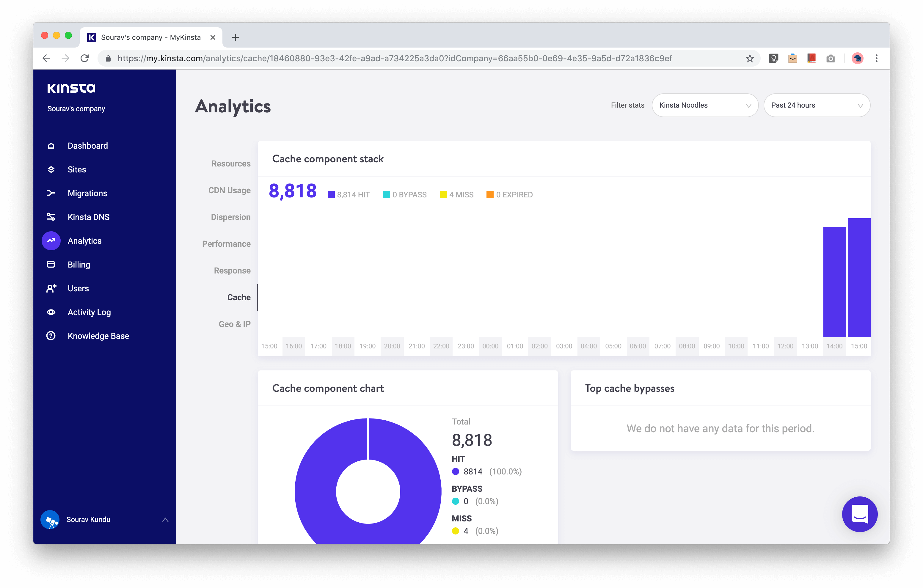Screen dimensions: 923x588
Task: Open the chat support bubble
Action: tap(860, 514)
